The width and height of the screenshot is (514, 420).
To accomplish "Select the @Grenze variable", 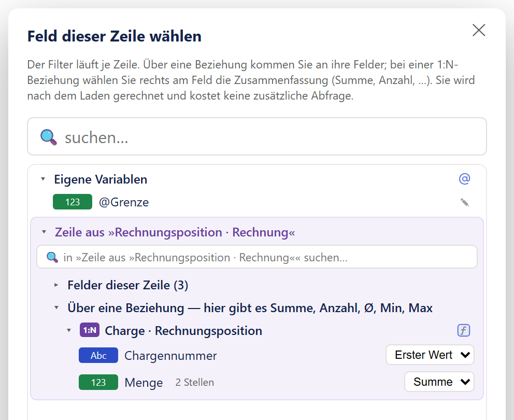I will (124, 202).
